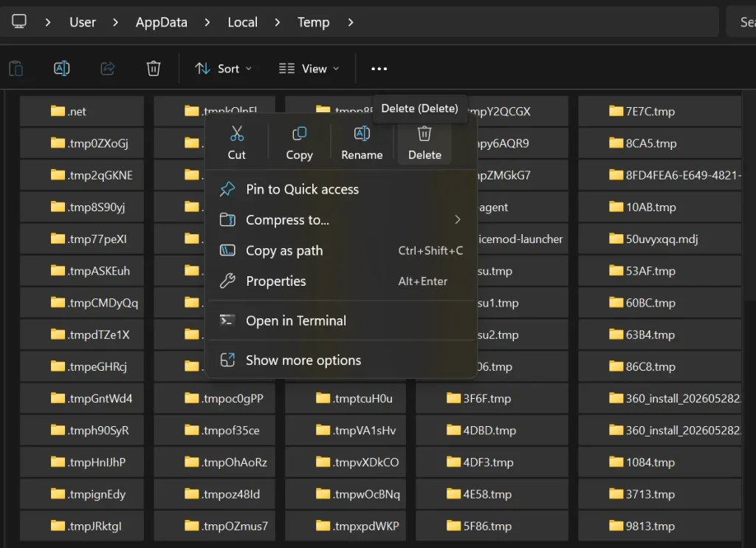Select the .tmpOhAoRz folder
The height and width of the screenshot is (548, 756).
pos(215,462)
